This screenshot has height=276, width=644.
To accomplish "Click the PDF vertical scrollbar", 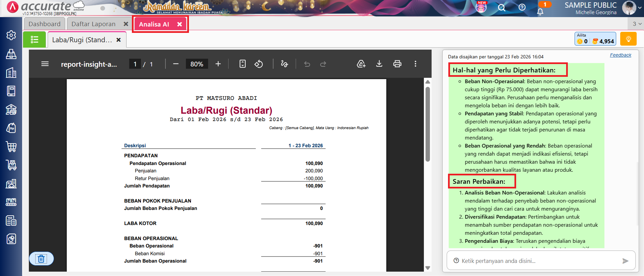I will 428,124.
